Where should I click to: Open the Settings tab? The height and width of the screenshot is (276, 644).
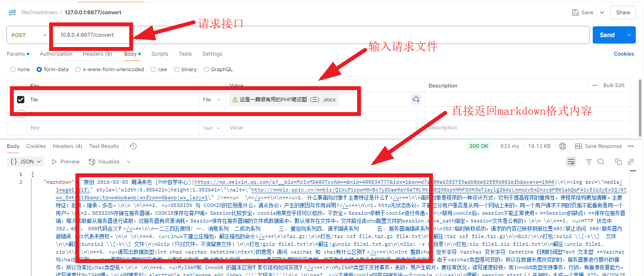point(212,54)
